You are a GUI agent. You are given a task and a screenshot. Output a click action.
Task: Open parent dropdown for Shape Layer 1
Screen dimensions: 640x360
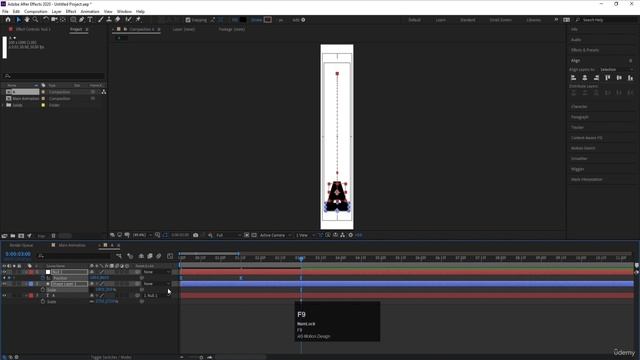click(x=157, y=284)
